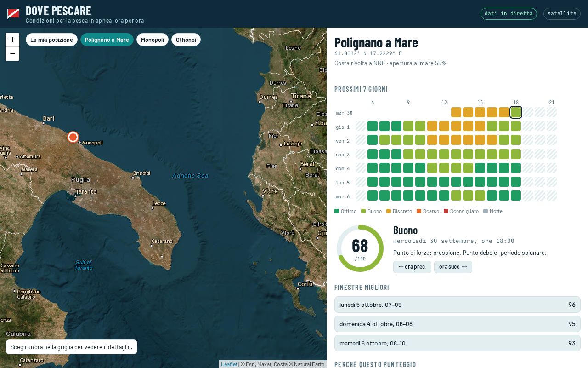
Task: Click the night-hatched 19:00 cell on dom 4
Action: 528,168
